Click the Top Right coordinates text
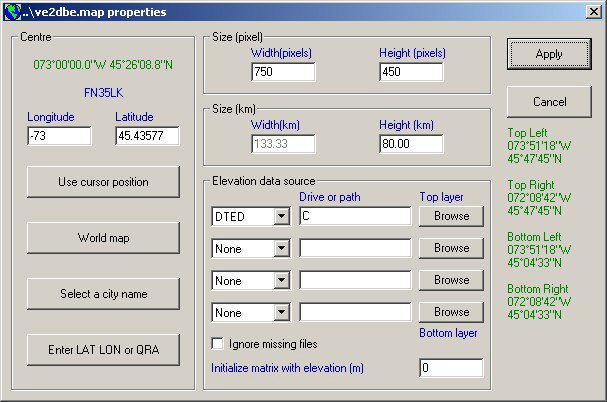The width and height of the screenshot is (607, 402). [x=539, y=198]
